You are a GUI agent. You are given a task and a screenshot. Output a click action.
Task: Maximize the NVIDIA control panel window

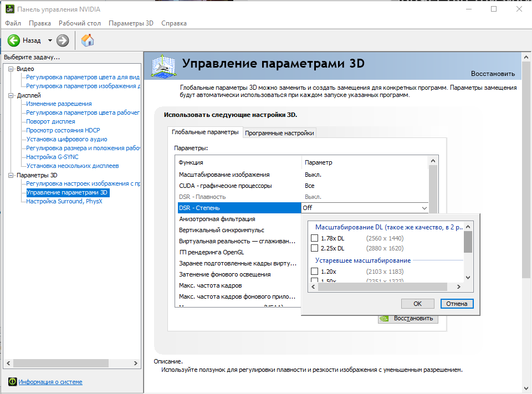tap(494, 9)
